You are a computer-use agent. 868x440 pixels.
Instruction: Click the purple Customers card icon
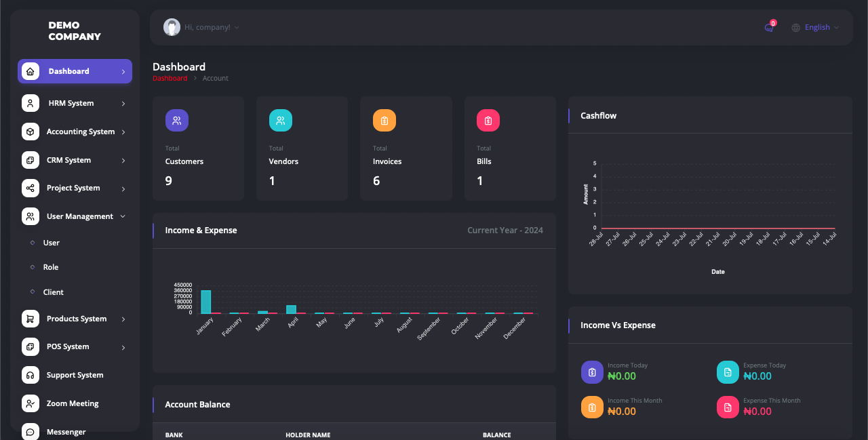176,121
